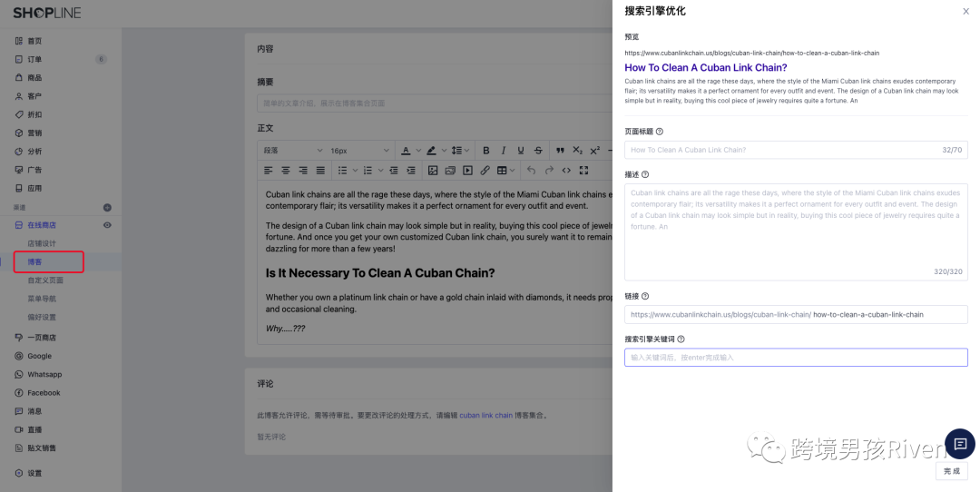Insert a blockquote using the quote icon
This screenshot has width=980, height=492.
pos(560,151)
